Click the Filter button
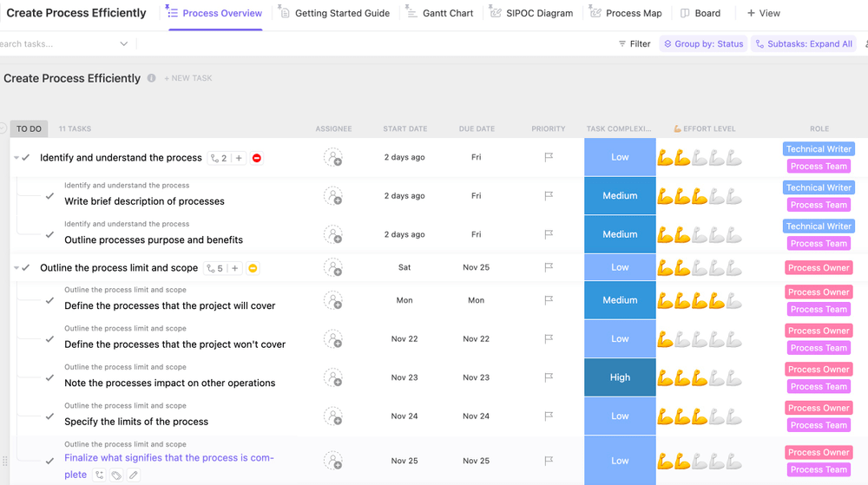The height and width of the screenshot is (485, 868). coord(635,43)
